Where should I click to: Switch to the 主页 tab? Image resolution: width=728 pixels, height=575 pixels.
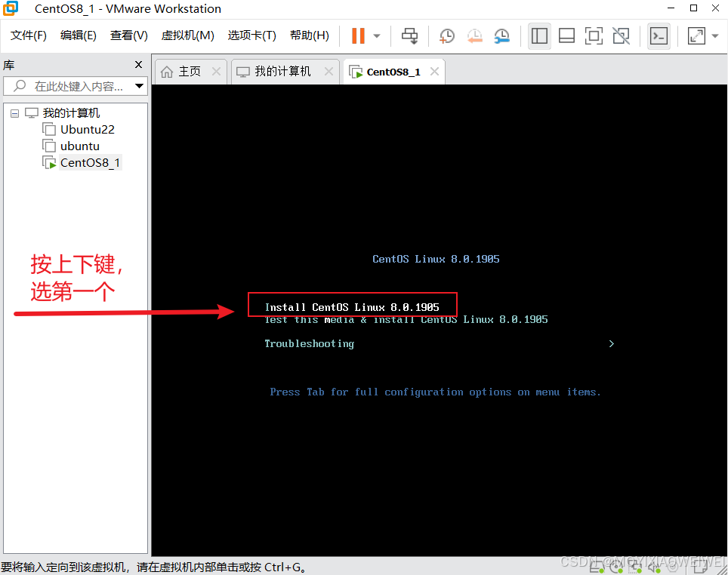point(187,71)
